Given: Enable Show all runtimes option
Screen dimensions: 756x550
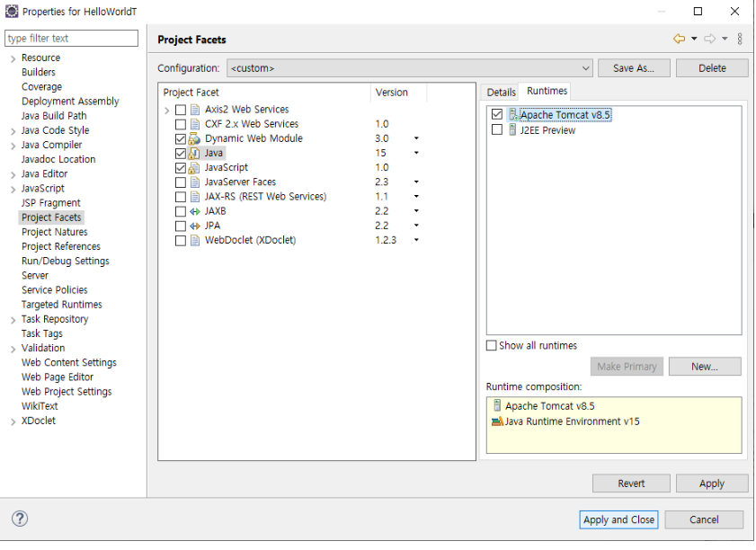Looking at the screenshot, I should [492, 345].
